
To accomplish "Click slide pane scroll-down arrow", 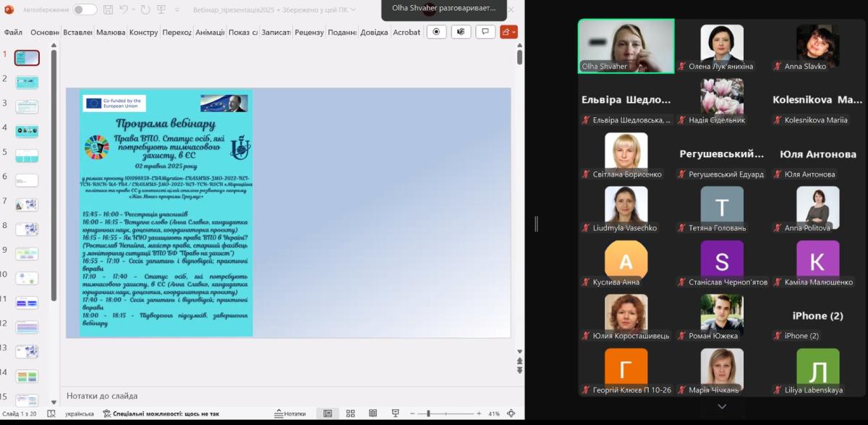I will point(54,402).
